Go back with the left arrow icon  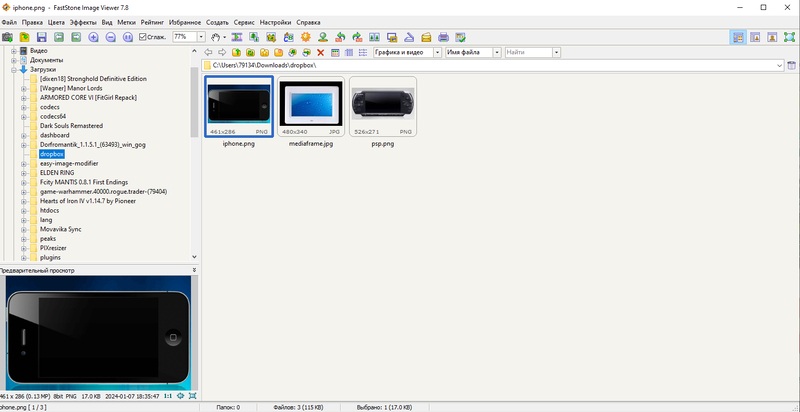207,52
